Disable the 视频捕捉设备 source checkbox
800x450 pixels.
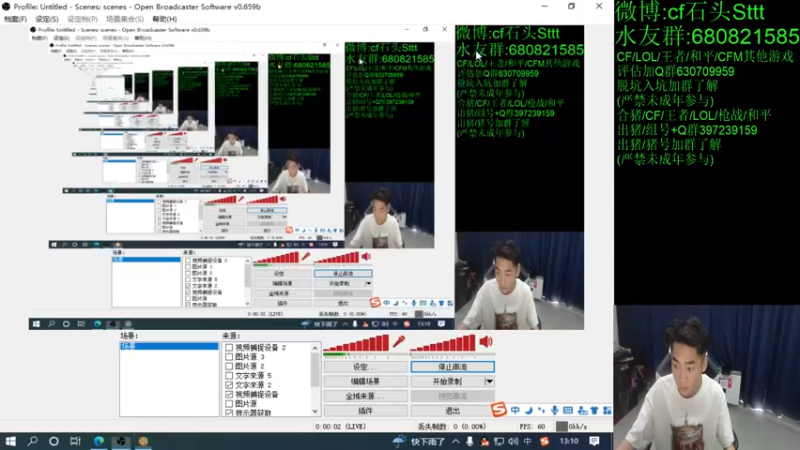coord(229,394)
